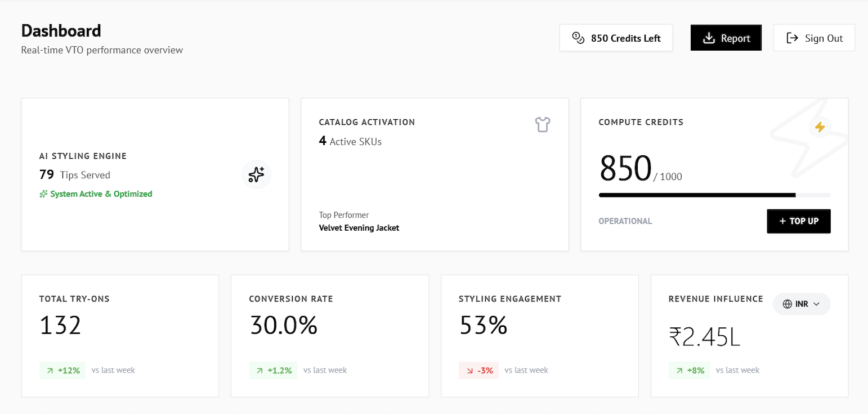868x414 pixels.
Task: Click the sign-out arrow icon
Action: point(793,37)
